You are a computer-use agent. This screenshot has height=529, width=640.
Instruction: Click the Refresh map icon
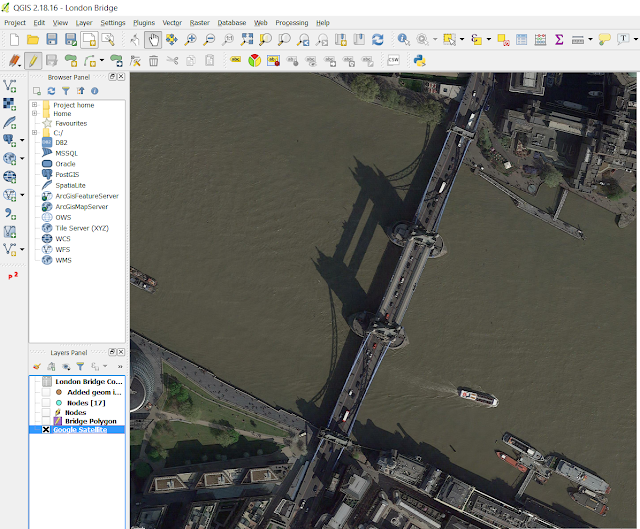click(377, 40)
